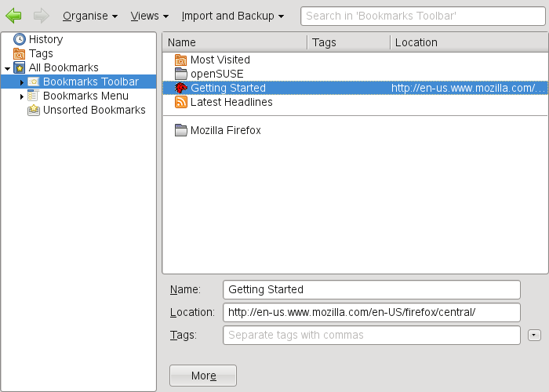Image resolution: width=549 pixels, height=392 pixels.
Task: Expand the Bookmarks Menu tree node
Action: tap(22, 96)
